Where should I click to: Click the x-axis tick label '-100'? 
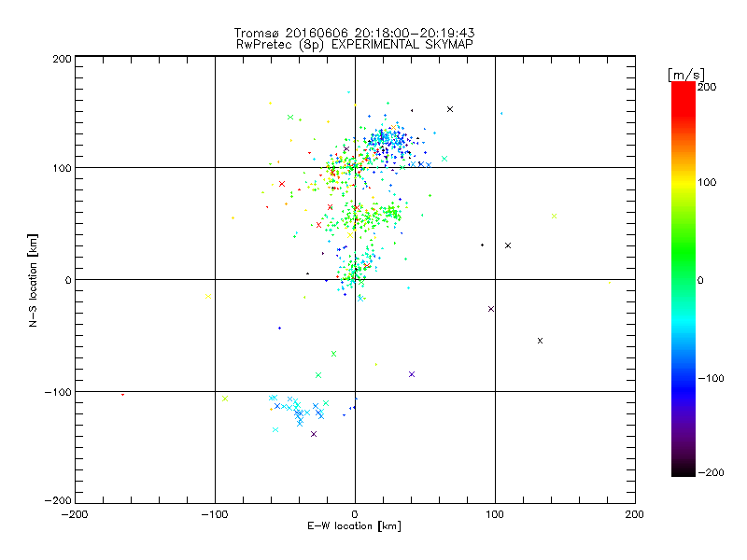(215, 515)
